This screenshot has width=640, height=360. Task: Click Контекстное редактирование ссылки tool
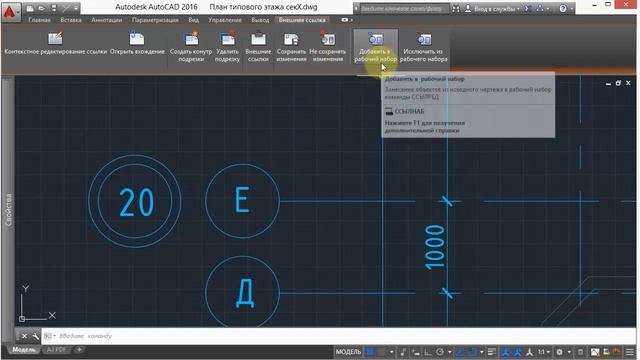56,44
